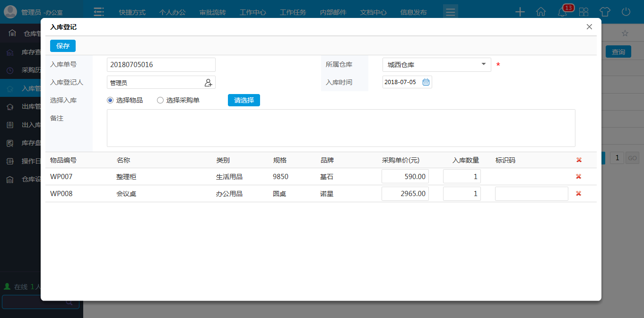644x318 pixels.
Task: Delete the WP007 整理柜 row
Action: point(578,177)
